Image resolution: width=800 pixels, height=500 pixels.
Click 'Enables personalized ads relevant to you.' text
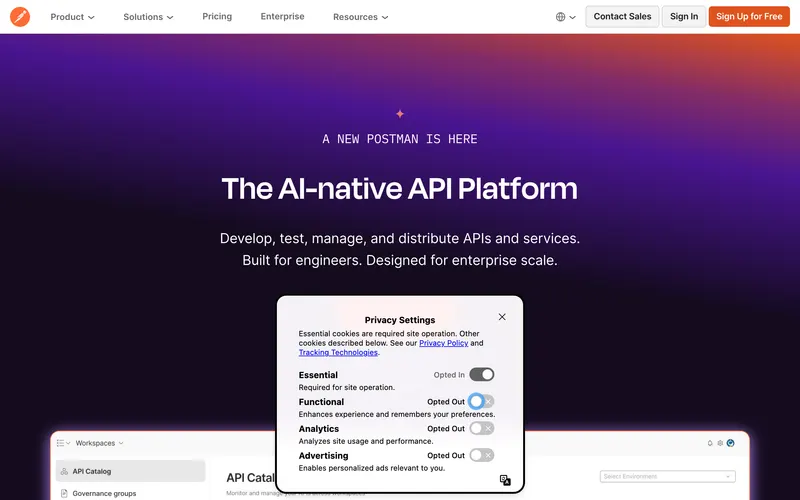coord(372,468)
